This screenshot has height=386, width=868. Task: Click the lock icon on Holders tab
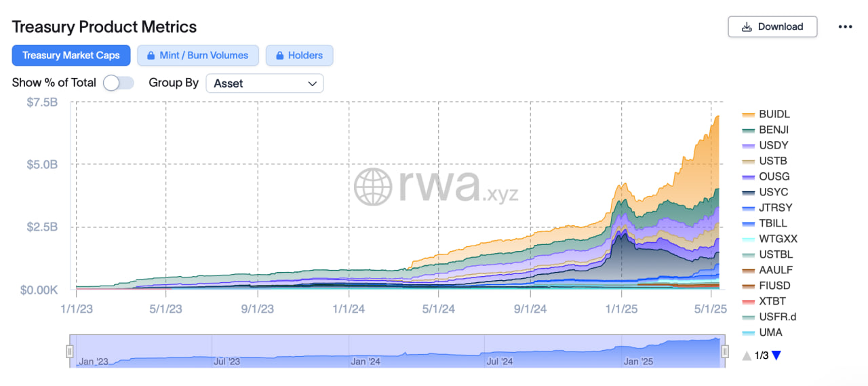point(279,56)
